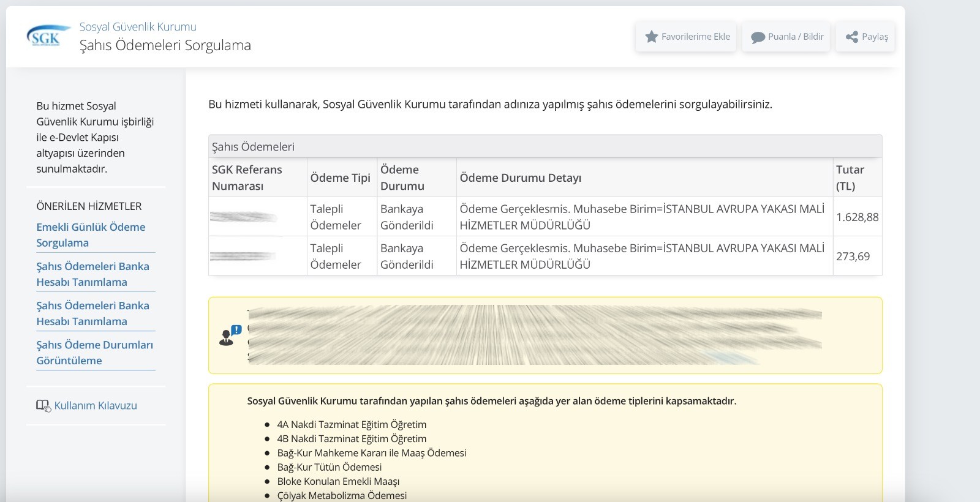This screenshot has height=502, width=980.
Task: Click the Ödeme Tipi column header
Action: tap(340, 178)
